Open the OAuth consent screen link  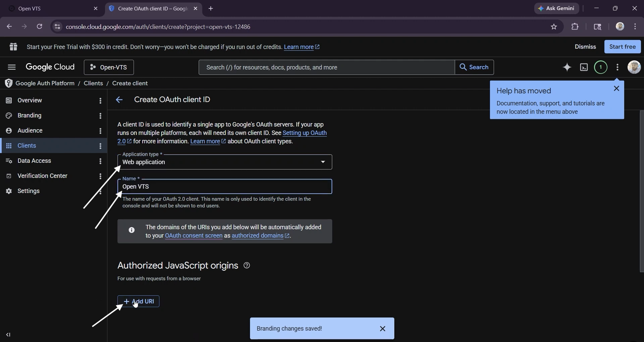pyautogui.click(x=194, y=236)
